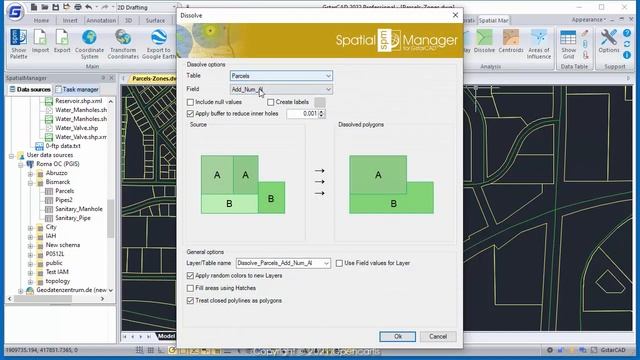
Task: Click the Centroids ribbon icon
Action: coord(511,41)
